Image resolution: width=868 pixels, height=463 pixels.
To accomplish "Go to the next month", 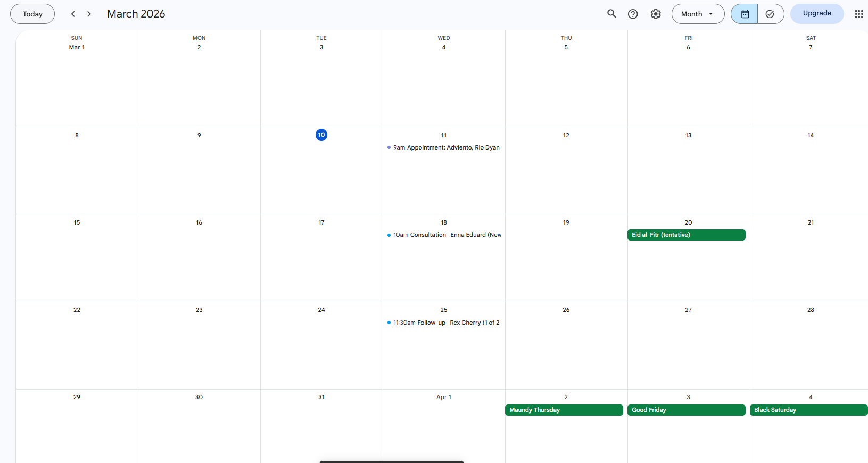I will pyautogui.click(x=89, y=14).
